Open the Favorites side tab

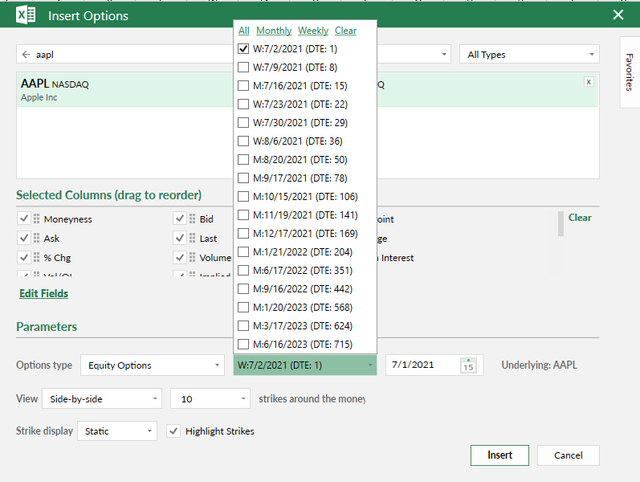click(x=629, y=72)
